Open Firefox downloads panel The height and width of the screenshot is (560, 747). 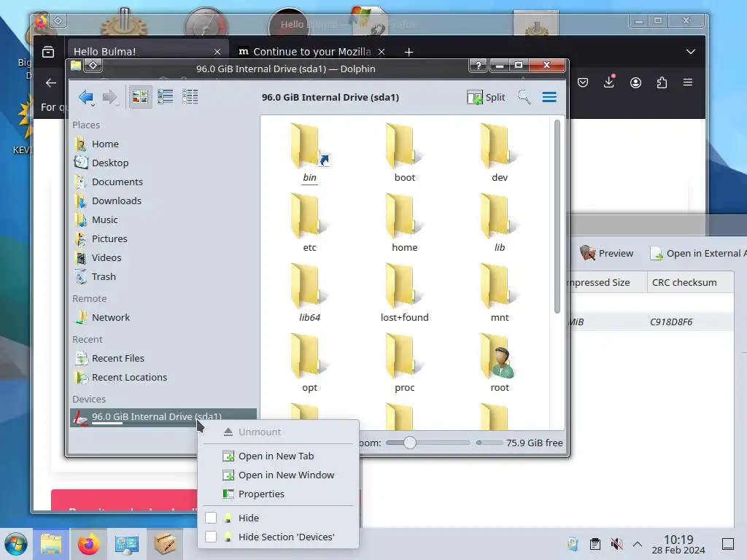[609, 82]
